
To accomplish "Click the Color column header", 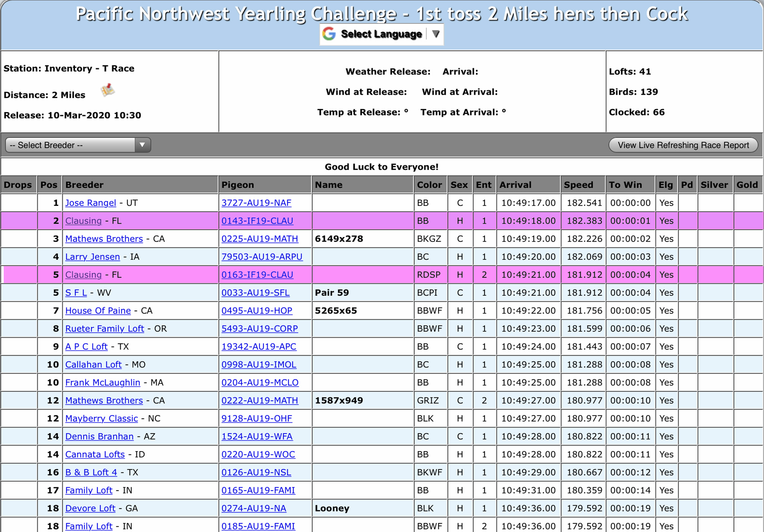I will point(430,185).
